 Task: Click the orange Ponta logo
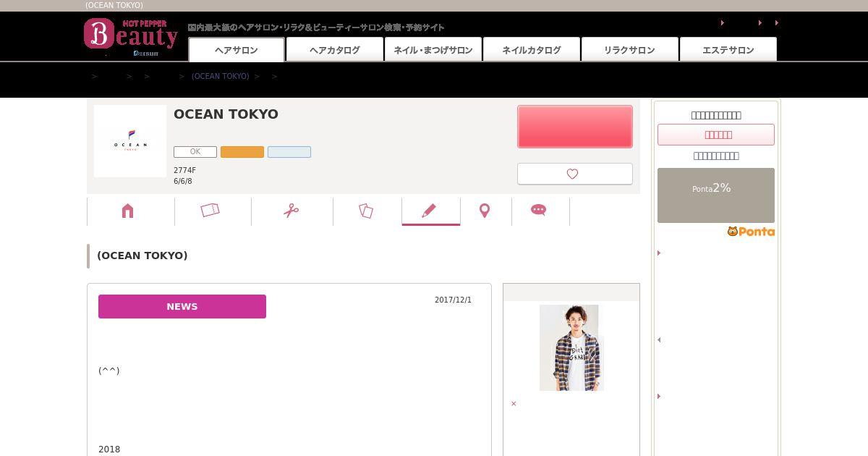pos(751,232)
